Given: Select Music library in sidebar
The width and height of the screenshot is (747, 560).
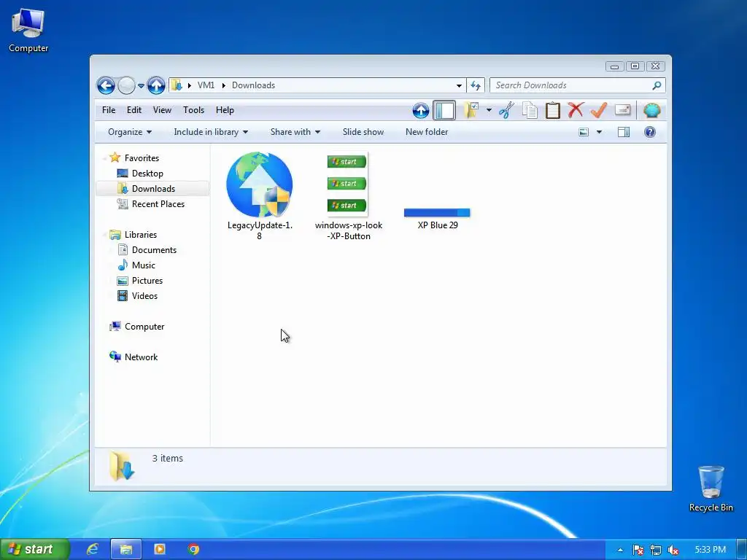Looking at the screenshot, I should tap(136, 265).
